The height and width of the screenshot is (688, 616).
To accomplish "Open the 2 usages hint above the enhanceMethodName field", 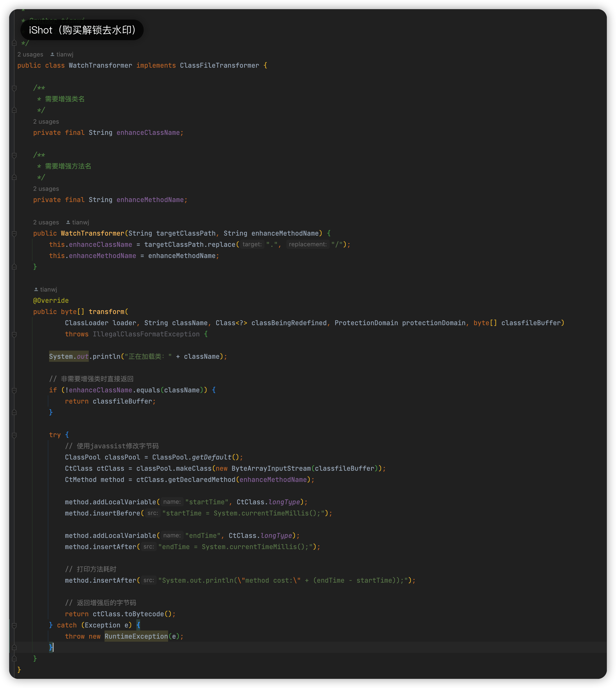I will (46, 189).
